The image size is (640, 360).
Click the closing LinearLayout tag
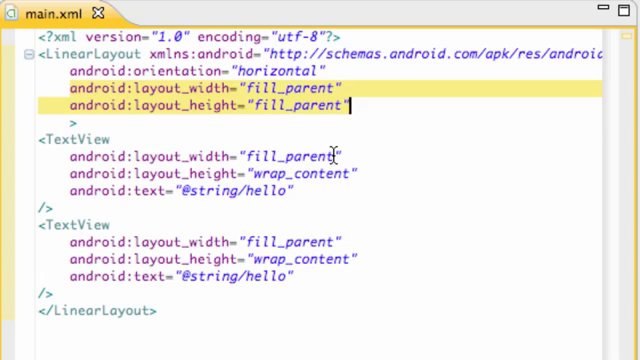tap(98, 311)
